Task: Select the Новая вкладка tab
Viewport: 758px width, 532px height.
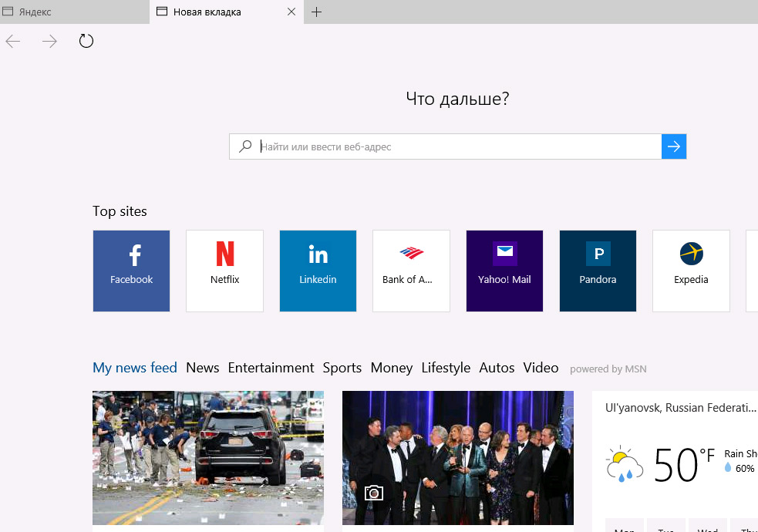Action: [x=227, y=12]
